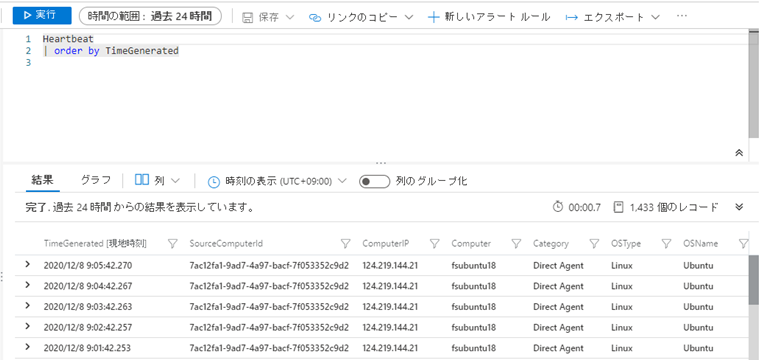Filter the ComputerIP column

(434, 243)
